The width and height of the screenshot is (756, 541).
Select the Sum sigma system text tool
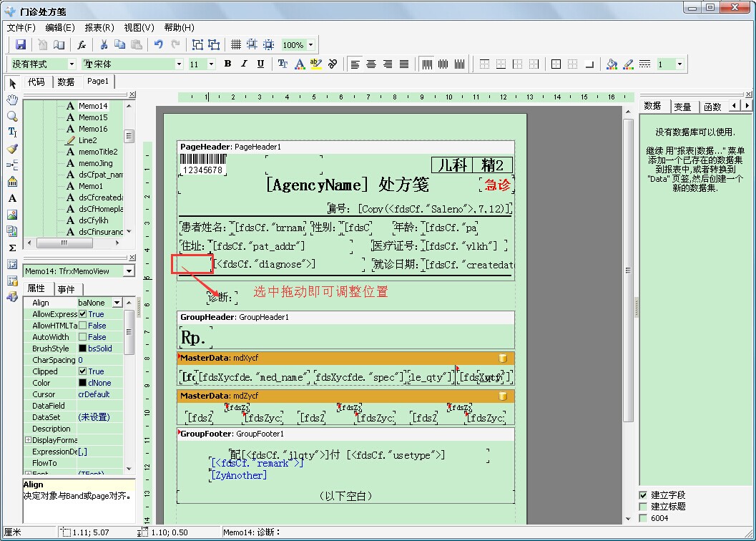tap(13, 248)
